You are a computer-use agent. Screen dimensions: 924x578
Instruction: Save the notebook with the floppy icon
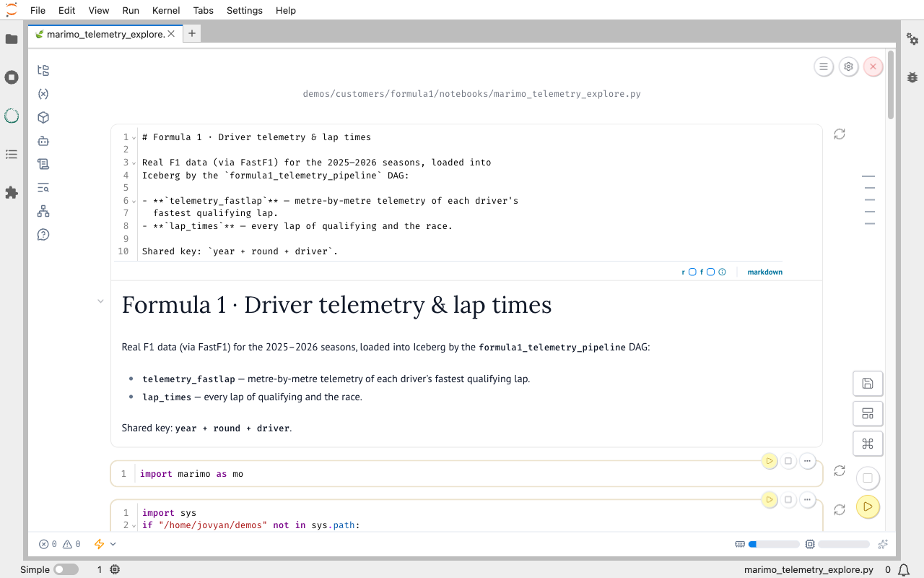coord(868,384)
